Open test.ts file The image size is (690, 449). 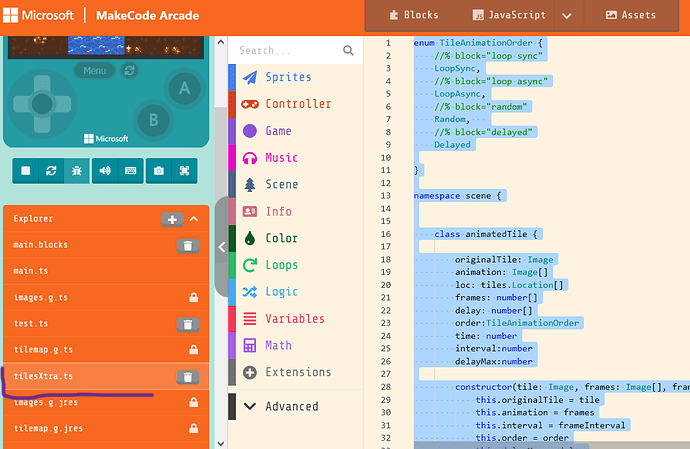point(106,324)
